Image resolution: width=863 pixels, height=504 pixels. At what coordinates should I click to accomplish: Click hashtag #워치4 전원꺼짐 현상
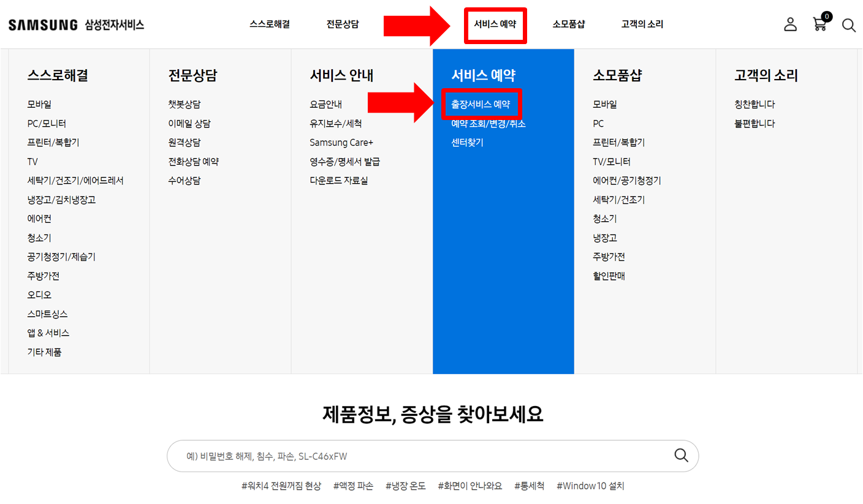(x=281, y=486)
